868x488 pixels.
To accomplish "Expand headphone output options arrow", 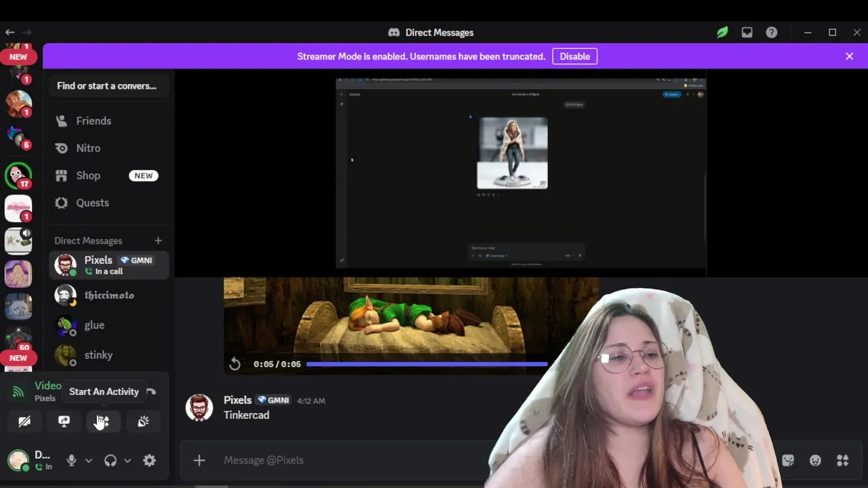I will 127,460.
